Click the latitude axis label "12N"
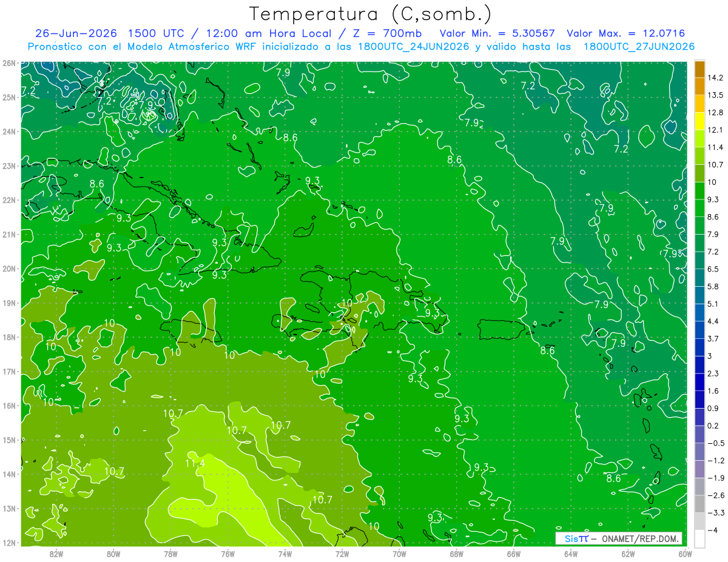Screen dimensions: 728x562 pos(8,543)
